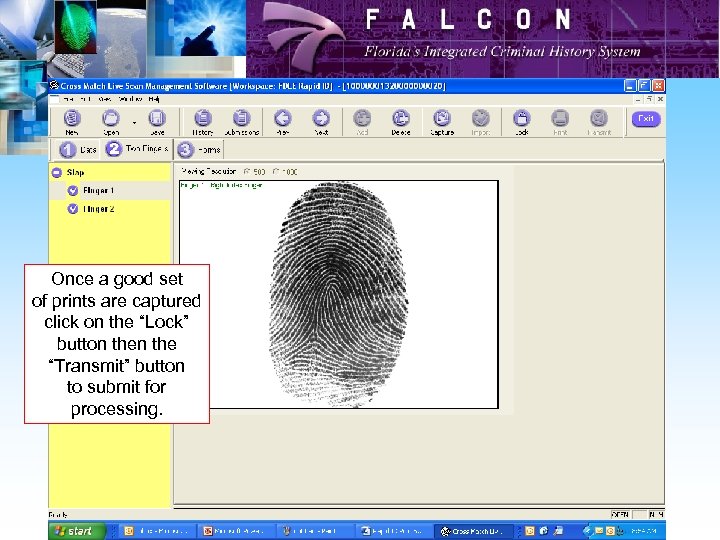This screenshot has height=540, width=720.
Task: Click the first orange quick launch icon
Action: click(529, 531)
